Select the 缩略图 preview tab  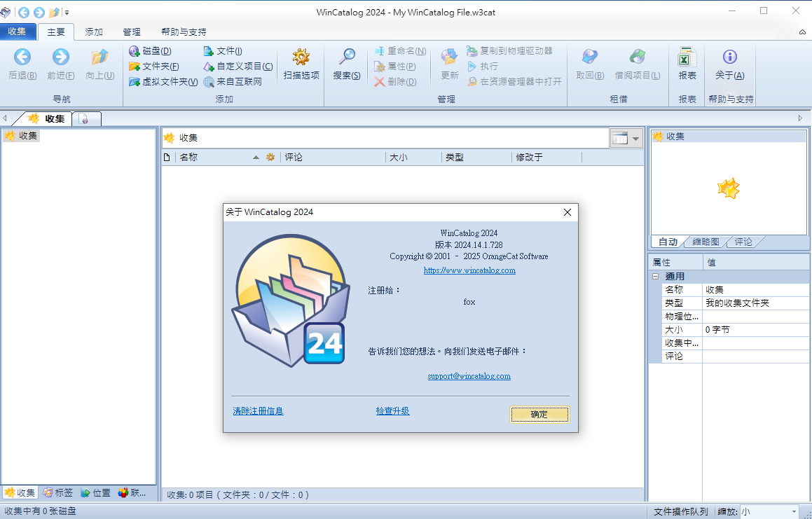[x=706, y=242]
